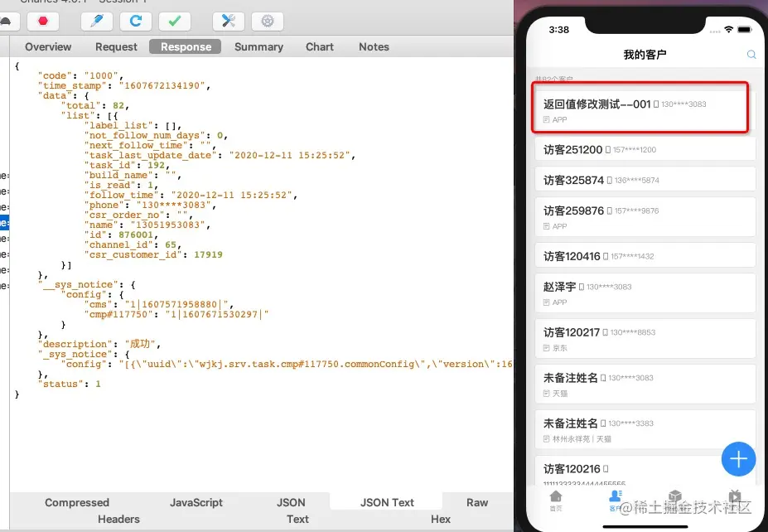
Task: Click the "phone": "130****3083" line
Action: (x=149, y=206)
